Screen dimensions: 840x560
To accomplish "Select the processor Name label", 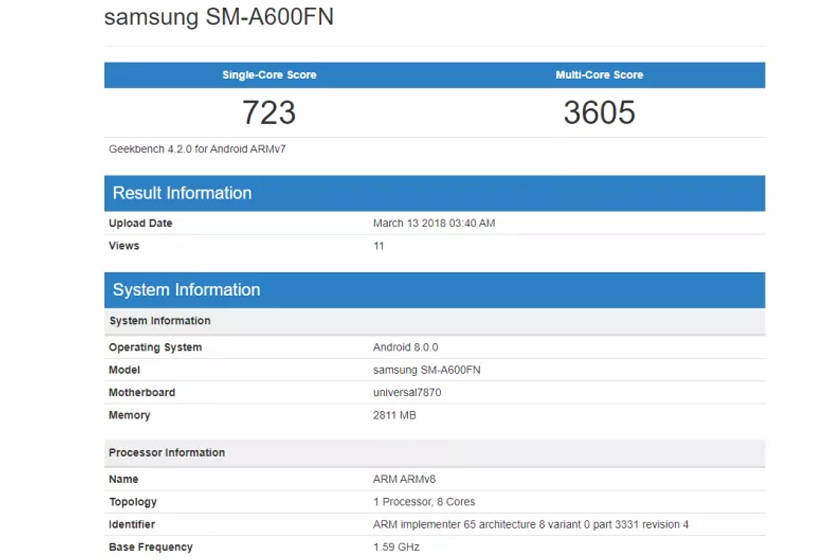I will pos(123,479).
